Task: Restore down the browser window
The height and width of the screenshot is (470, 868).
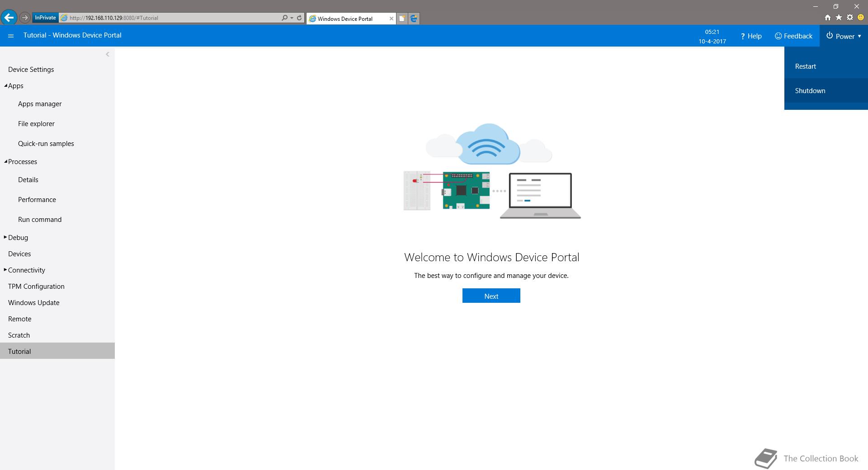Action: click(x=836, y=6)
